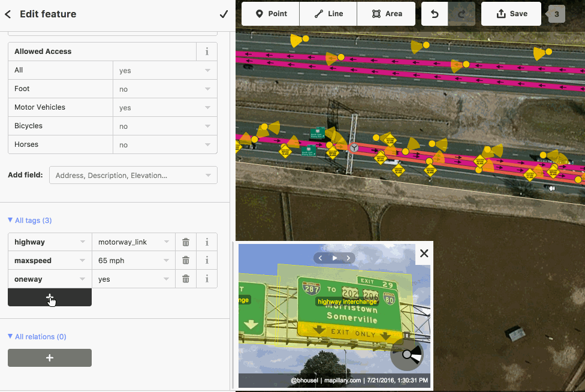Save the three pending edits

coord(511,14)
